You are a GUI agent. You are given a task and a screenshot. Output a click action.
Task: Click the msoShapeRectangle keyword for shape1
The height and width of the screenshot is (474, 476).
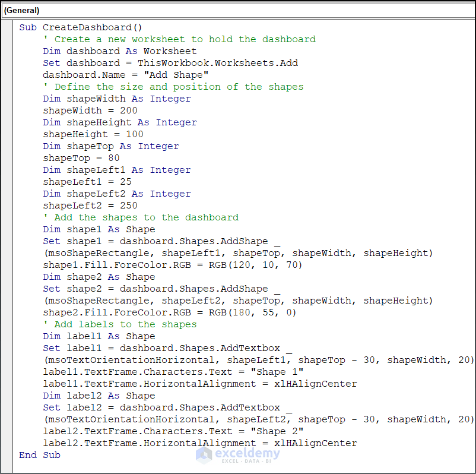pyautogui.click(x=86, y=252)
